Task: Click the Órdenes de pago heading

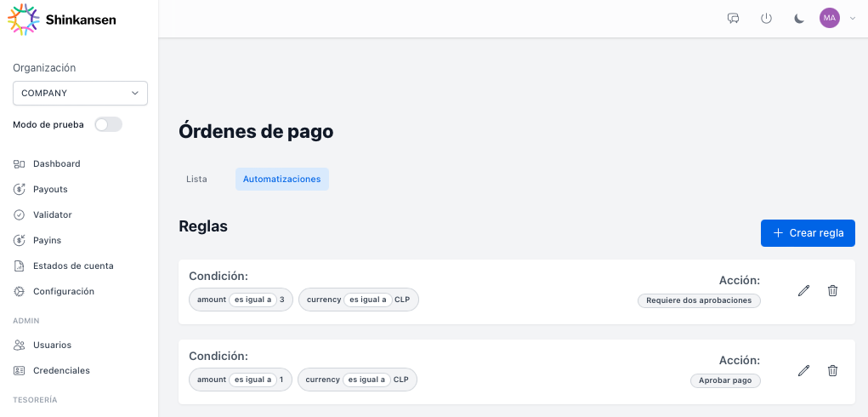Action: [256, 132]
